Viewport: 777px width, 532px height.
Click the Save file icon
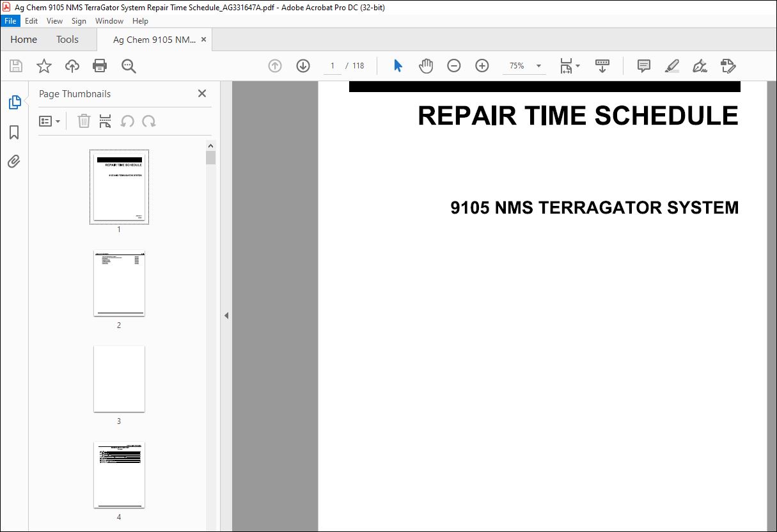point(16,66)
